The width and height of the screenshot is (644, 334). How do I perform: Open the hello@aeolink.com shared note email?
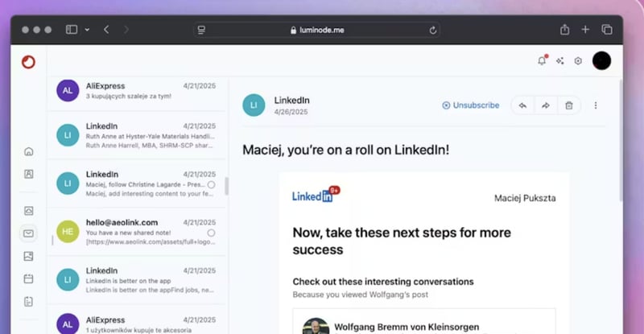pyautogui.click(x=137, y=232)
